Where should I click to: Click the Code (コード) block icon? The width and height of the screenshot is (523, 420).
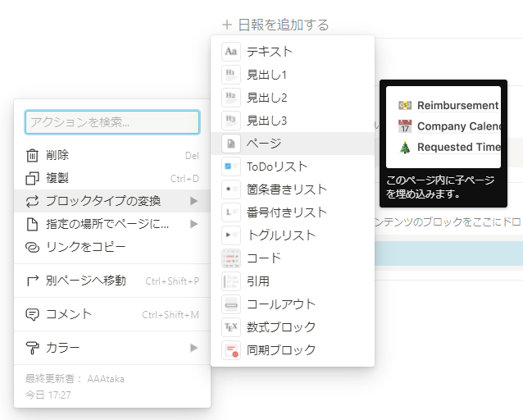pos(231,258)
